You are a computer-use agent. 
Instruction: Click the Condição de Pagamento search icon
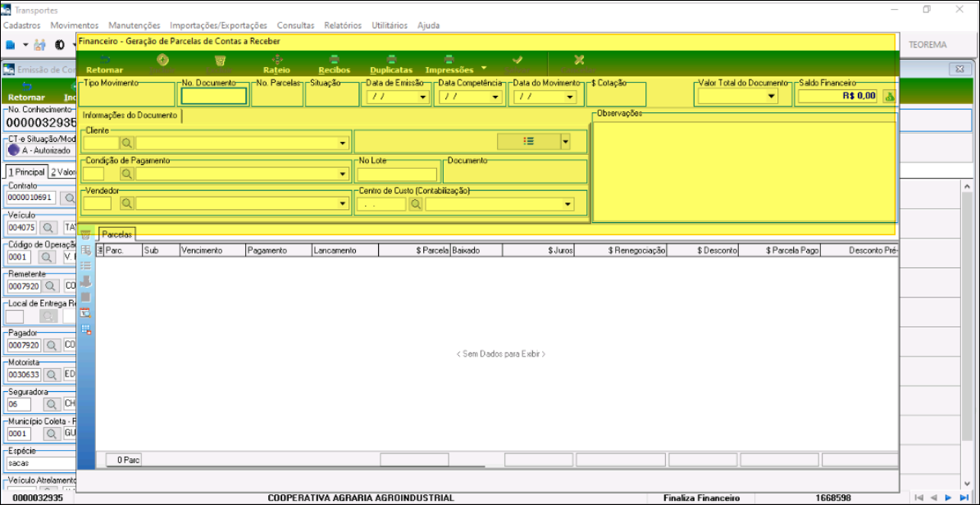[x=127, y=174]
